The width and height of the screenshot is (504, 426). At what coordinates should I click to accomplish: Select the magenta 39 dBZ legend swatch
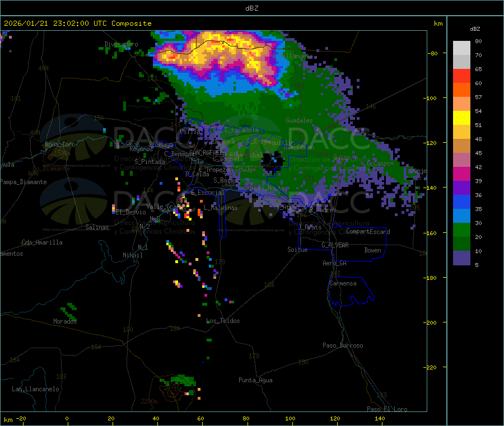click(461, 174)
